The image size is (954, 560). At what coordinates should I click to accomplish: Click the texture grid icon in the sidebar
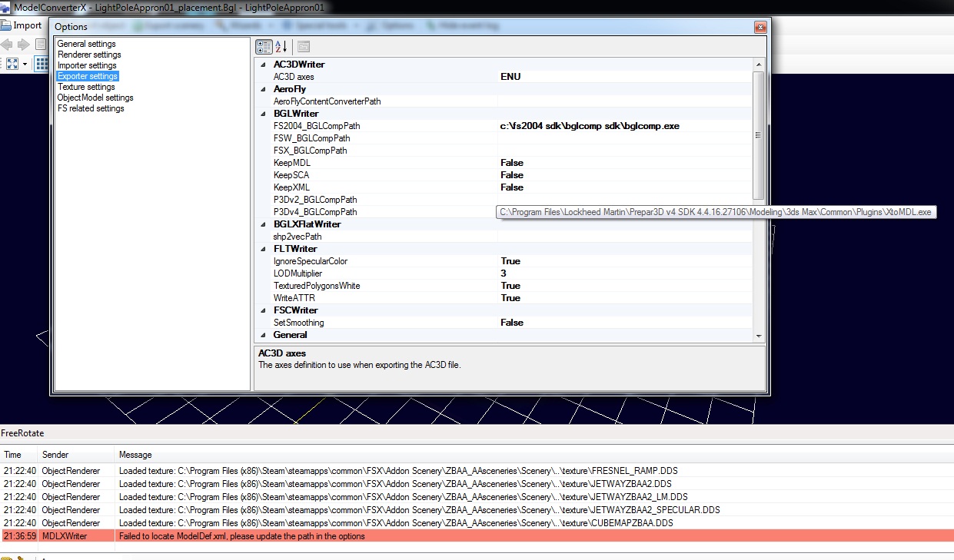point(41,63)
